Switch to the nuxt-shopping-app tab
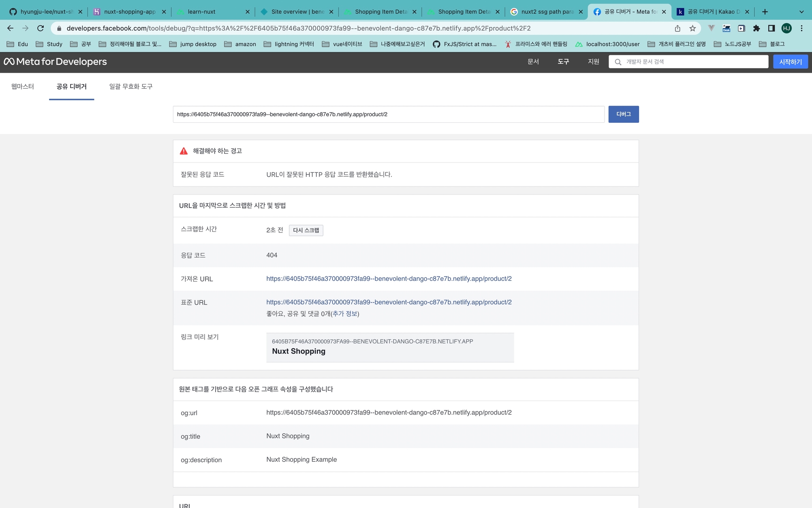812x508 pixels. coord(129,12)
